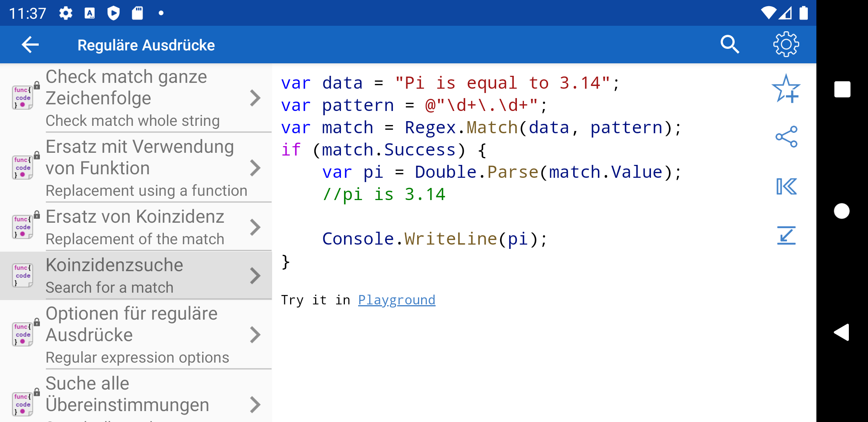Tap locked code icon for Ersatz von Koinzidenz
This screenshot has width=868, height=422.
[26, 225]
